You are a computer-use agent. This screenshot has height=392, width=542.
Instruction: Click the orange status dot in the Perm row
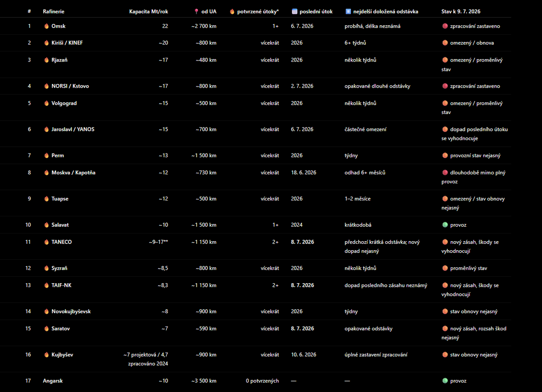[445, 156]
